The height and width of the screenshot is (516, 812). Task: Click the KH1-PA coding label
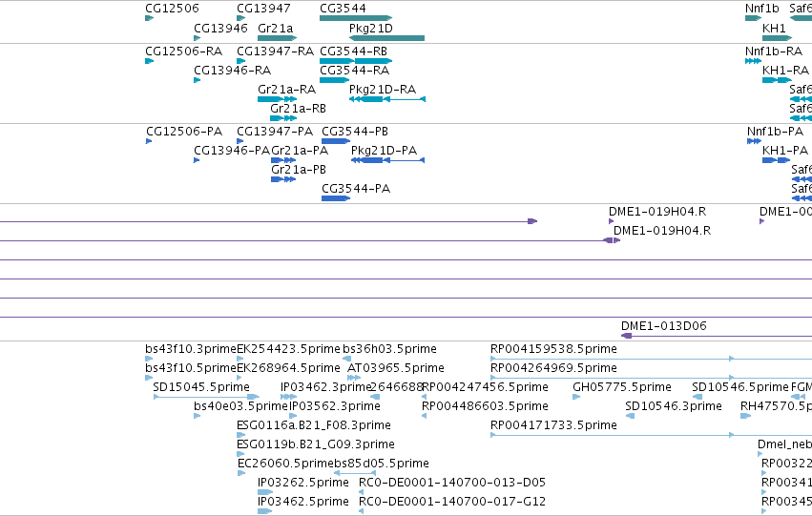point(785,151)
